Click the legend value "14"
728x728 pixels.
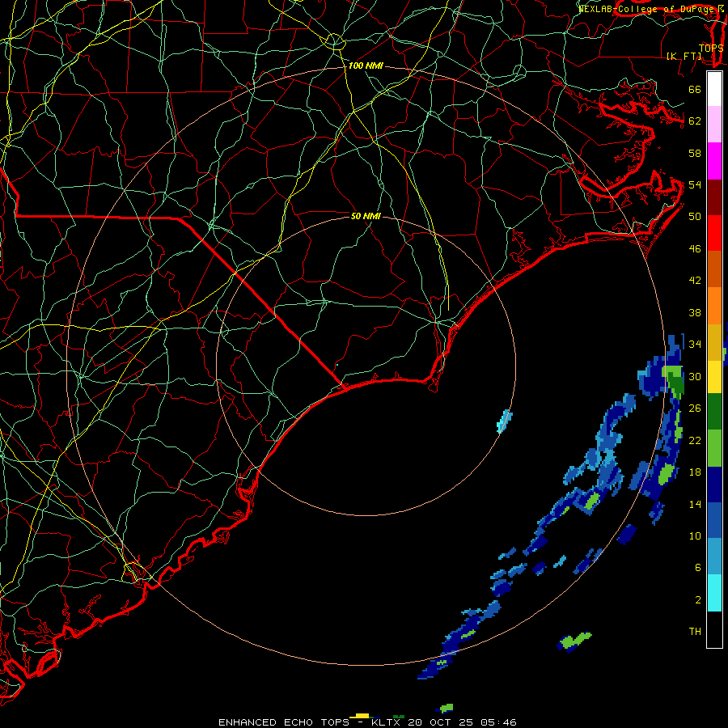tap(695, 504)
